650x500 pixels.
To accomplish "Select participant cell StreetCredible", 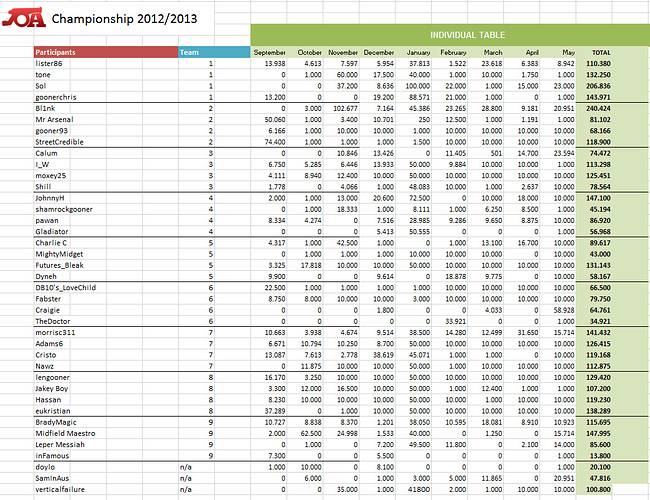I will [x=59, y=142].
